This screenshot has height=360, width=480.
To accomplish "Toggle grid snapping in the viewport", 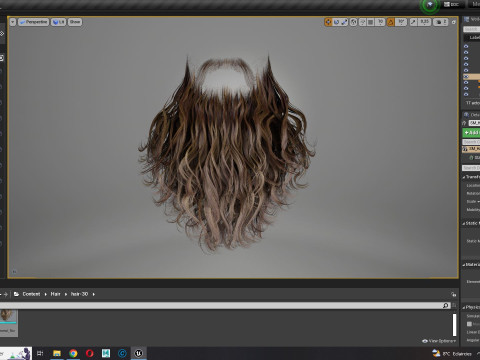I will pyautogui.click(x=370, y=22).
